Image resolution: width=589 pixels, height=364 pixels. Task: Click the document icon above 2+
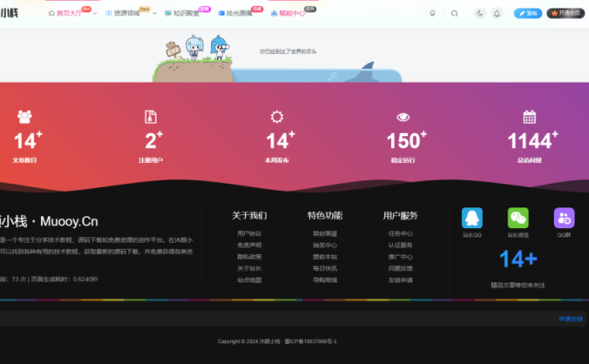(x=151, y=117)
